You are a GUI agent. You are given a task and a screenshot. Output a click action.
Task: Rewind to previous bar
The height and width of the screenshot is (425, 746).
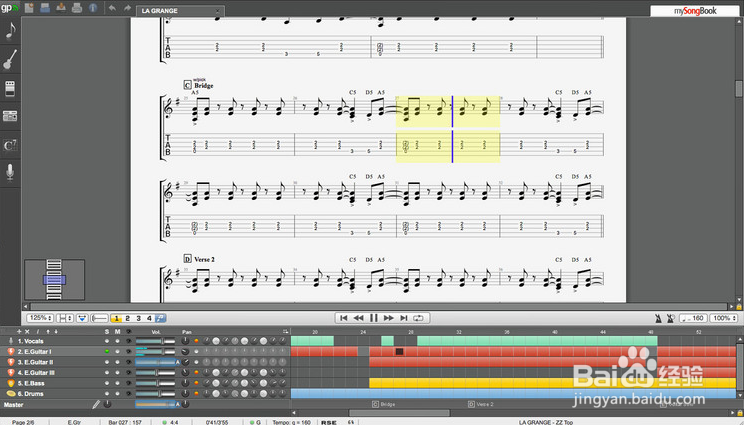pos(358,318)
